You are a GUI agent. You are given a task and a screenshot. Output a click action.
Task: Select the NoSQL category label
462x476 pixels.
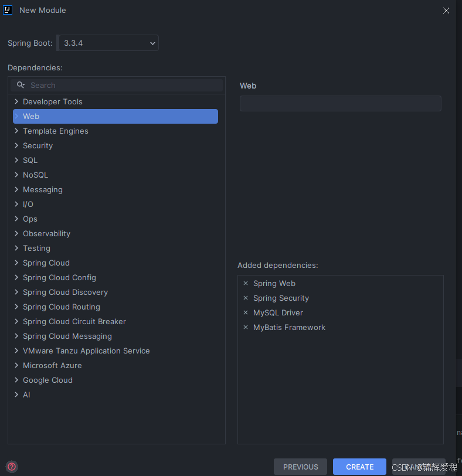point(36,175)
